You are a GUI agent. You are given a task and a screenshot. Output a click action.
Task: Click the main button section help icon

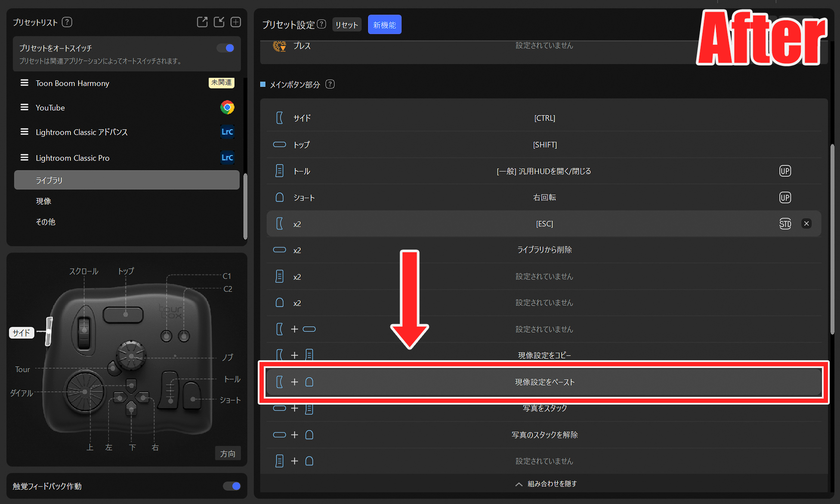(x=330, y=84)
